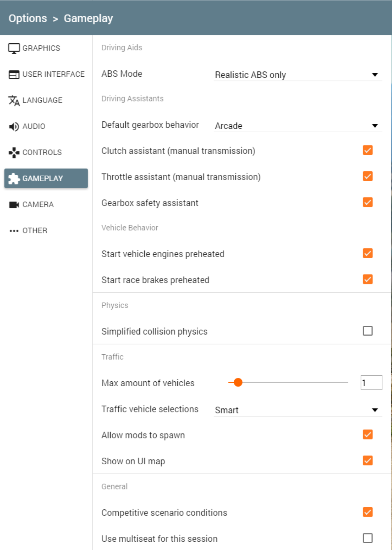Open the Audio settings tab
The width and height of the screenshot is (392, 550).
click(34, 126)
